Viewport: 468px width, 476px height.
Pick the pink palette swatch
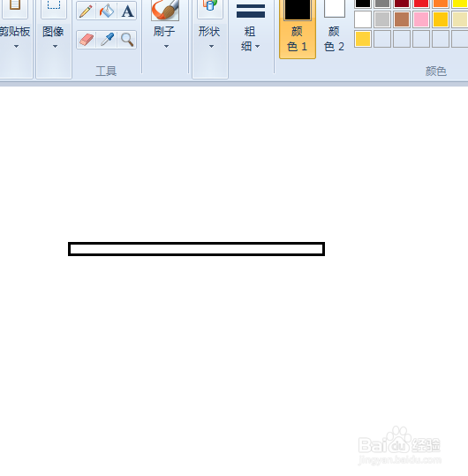coord(421,19)
